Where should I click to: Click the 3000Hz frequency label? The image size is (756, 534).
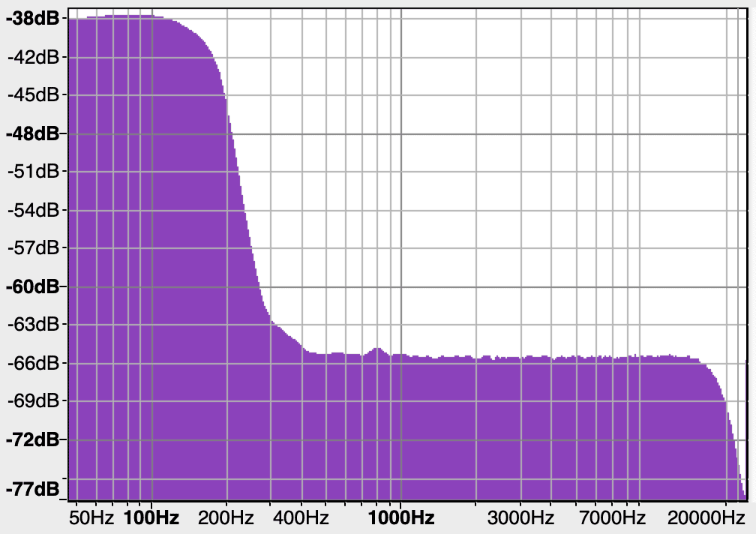[x=520, y=518]
